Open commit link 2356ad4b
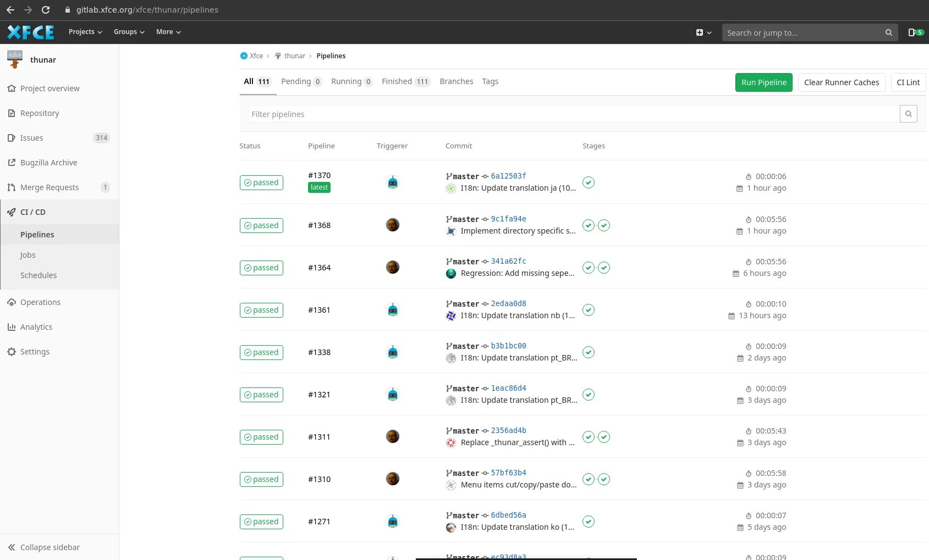 509,430
